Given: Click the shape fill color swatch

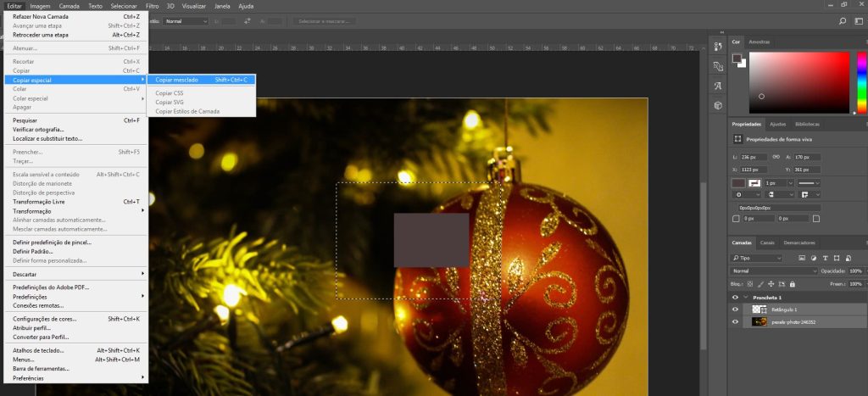Looking at the screenshot, I should point(738,183).
